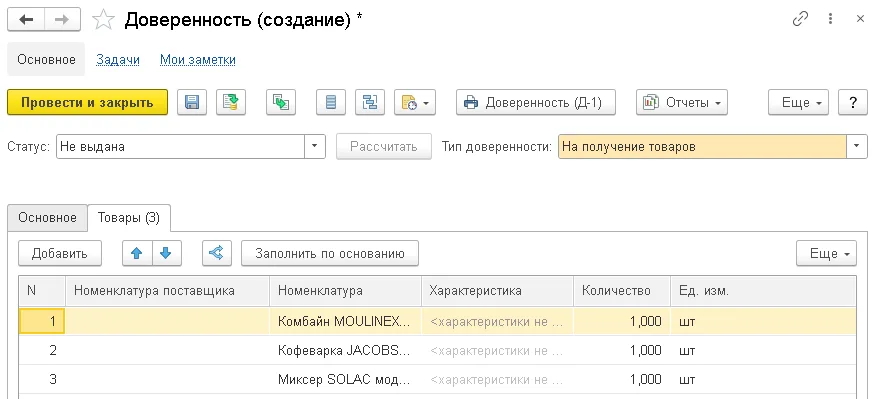The width and height of the screenshot is (873, 399).
Task: Switch to the Основное navigation section at the top
Action: click(x=46, y=60)
